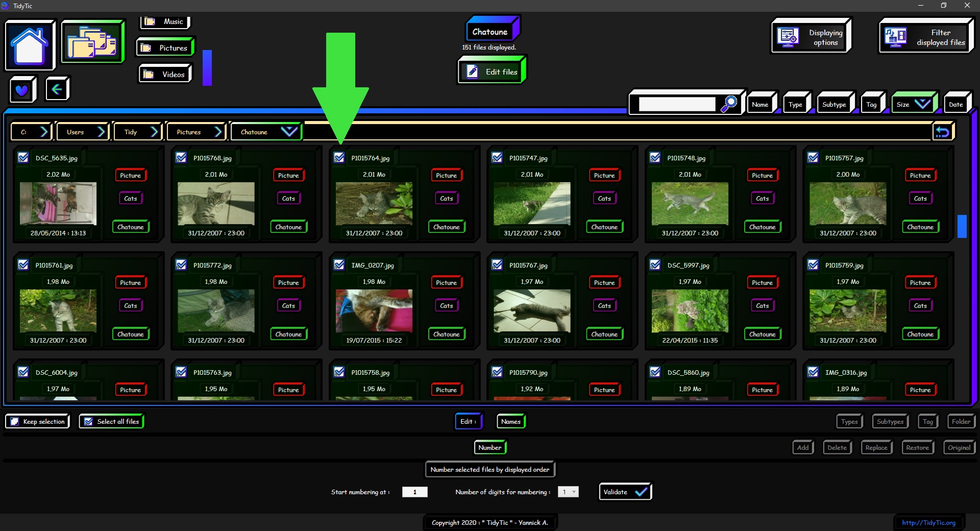980x531 pixels.
Task: Toggle checkbox for DSC_5997.jpg
Action: pos(655,265)
